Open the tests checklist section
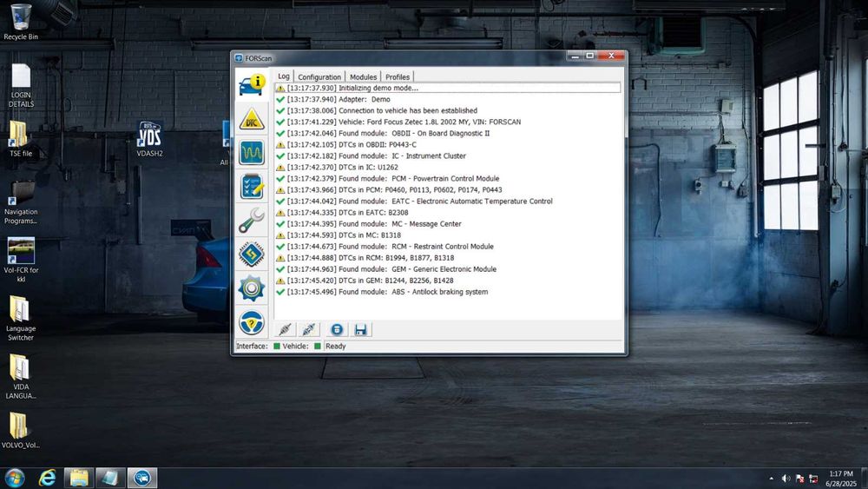This screenshot has width=868, height=489. (252, 187)
